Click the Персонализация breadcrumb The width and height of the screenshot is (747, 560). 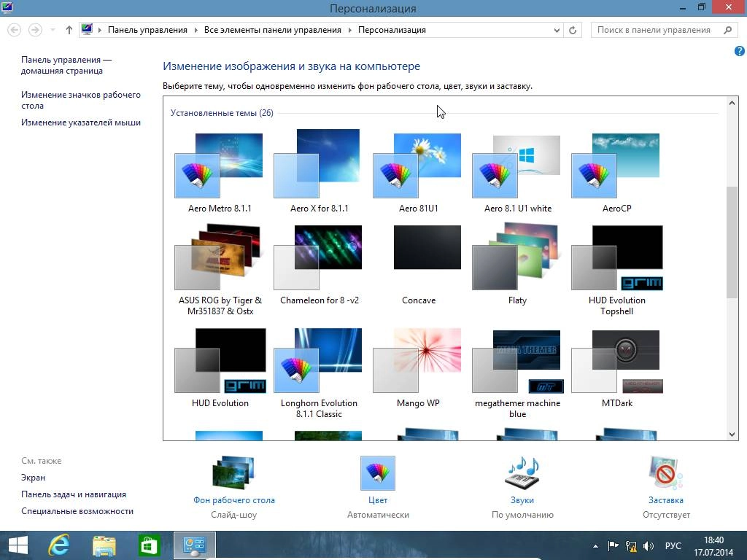392,30
